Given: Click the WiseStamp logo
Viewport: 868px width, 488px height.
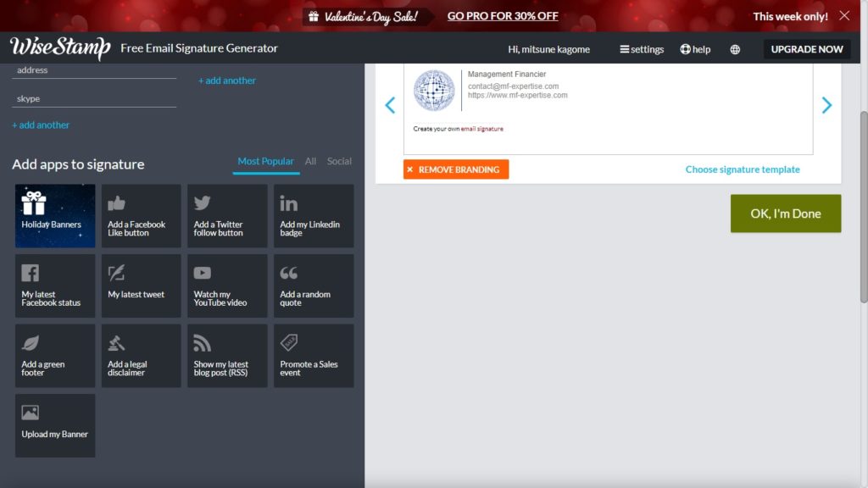Looking at the screenshot, I should click(60, 48).
